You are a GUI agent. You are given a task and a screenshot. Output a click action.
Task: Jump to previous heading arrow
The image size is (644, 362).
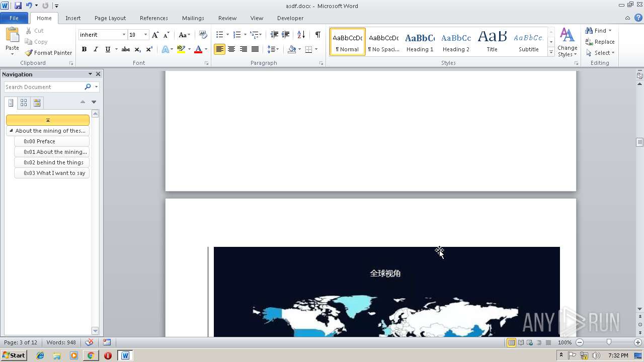83,102
